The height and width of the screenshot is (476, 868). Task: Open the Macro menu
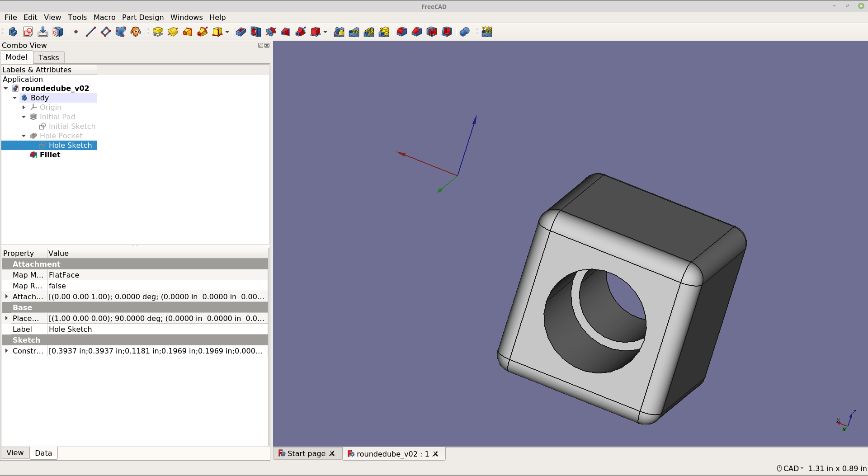pyautogui.click(x=104, y=17)
